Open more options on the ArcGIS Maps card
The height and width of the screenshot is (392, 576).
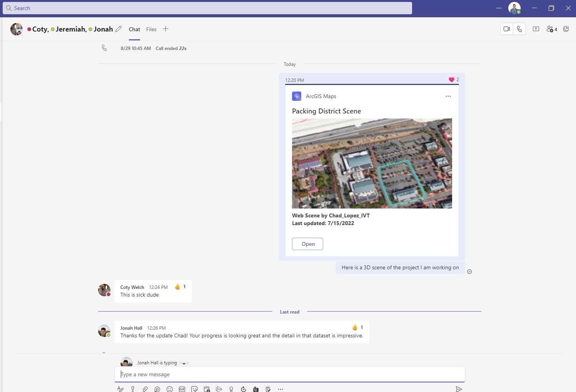448,96
